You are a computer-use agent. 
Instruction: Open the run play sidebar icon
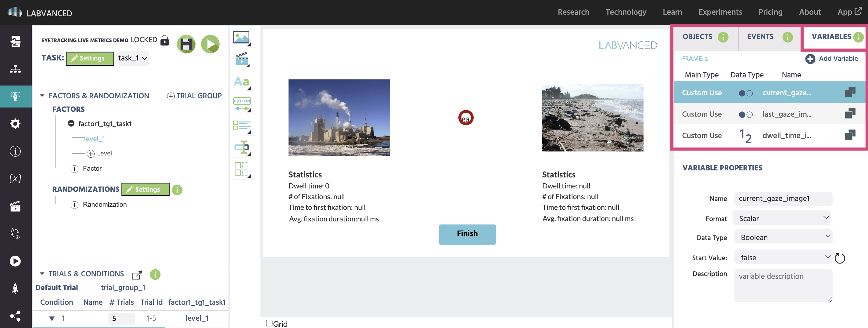(15, 261)
